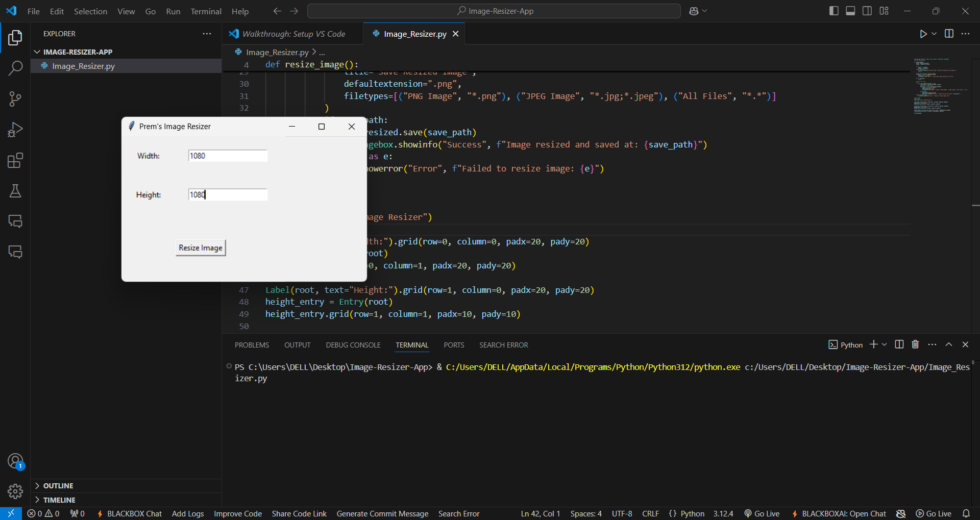Switch to the PORTS tab

coord(454,345)
